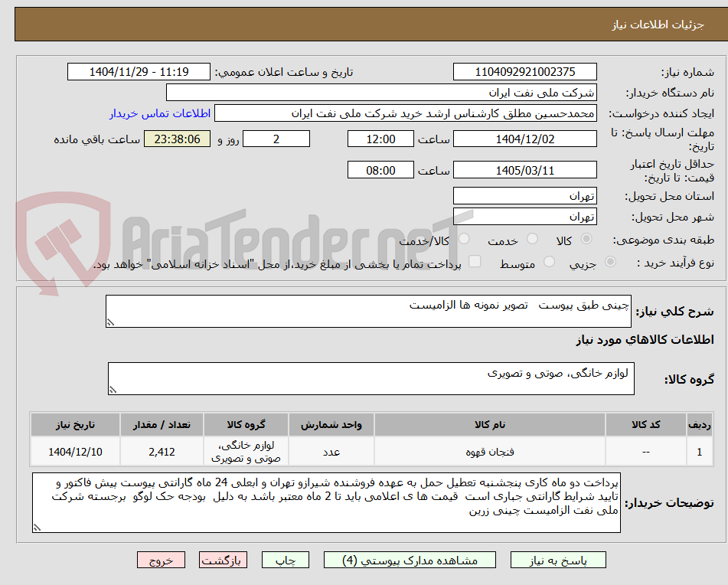Click the فنجان قهوه item cell
The image size is (728, 585).
click(490, 451)
